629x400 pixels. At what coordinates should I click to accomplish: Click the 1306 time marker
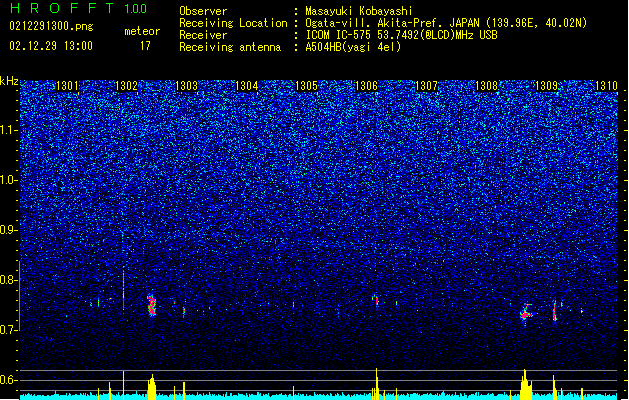click(367, 86)
